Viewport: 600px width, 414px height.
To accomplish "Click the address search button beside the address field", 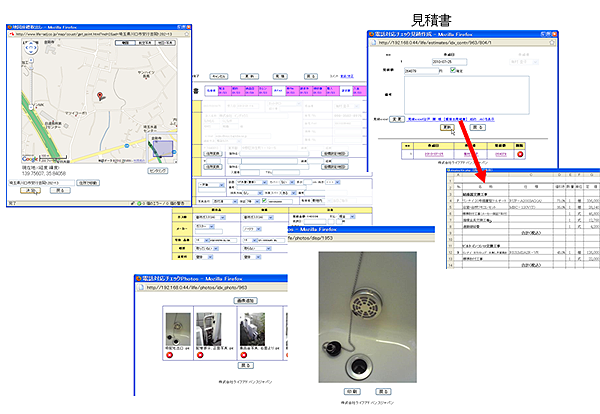I will (88, 183).
